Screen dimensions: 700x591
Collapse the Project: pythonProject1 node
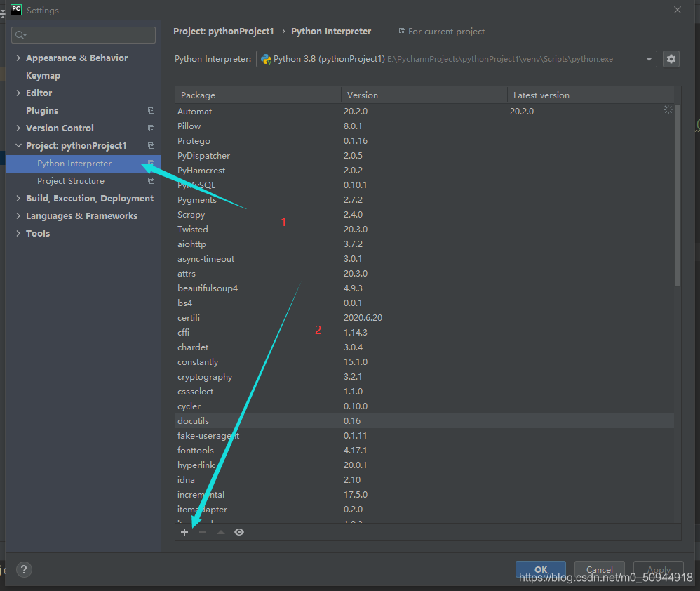point(18,146)
